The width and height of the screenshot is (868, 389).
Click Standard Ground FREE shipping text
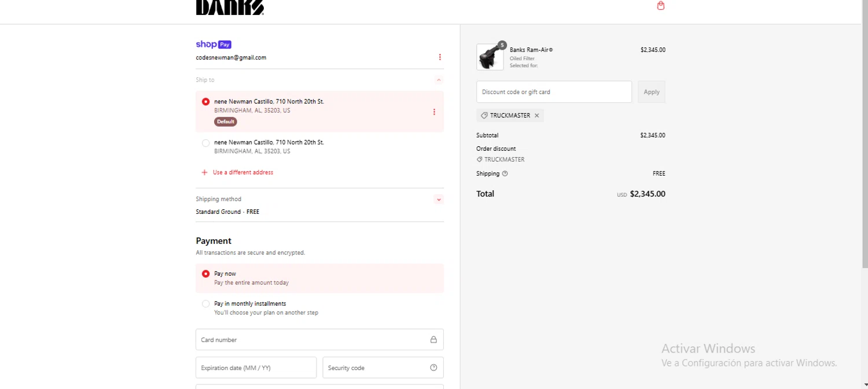pyautogui.click(x=227, y=212)
